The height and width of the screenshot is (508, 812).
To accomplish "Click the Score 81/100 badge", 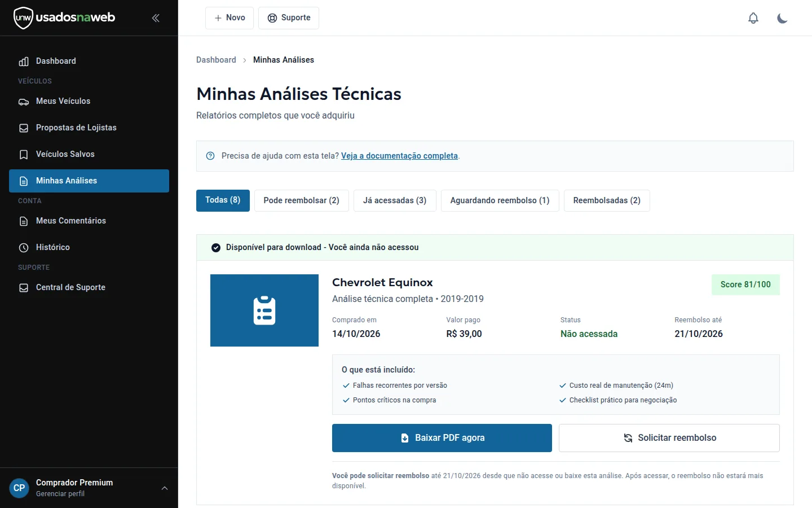I will click(x=745, y=284).
